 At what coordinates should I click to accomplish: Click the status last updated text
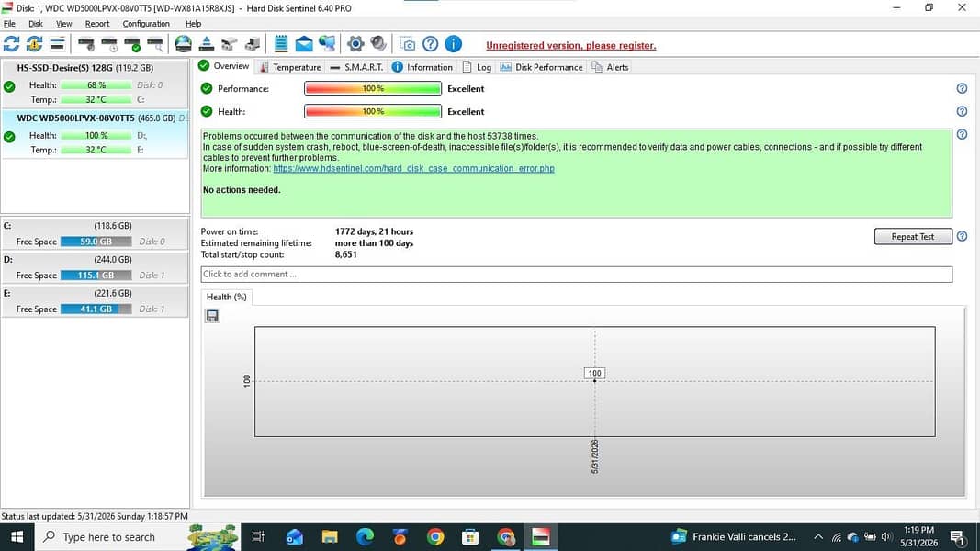(x=95, y=517)
